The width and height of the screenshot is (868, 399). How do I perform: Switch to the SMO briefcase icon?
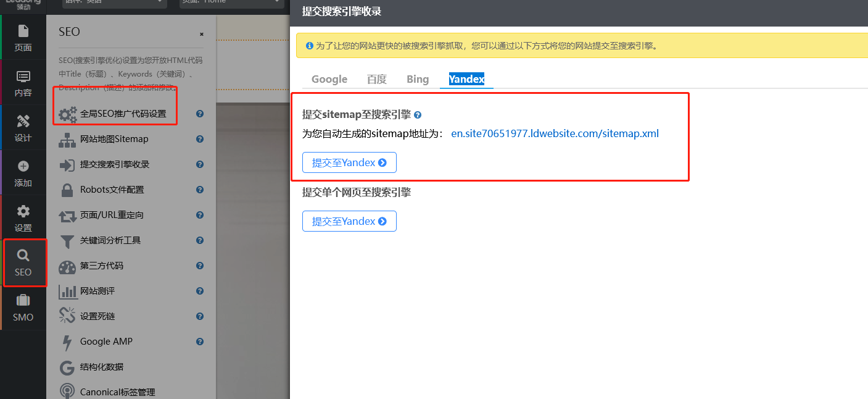(x=23, y=300)
